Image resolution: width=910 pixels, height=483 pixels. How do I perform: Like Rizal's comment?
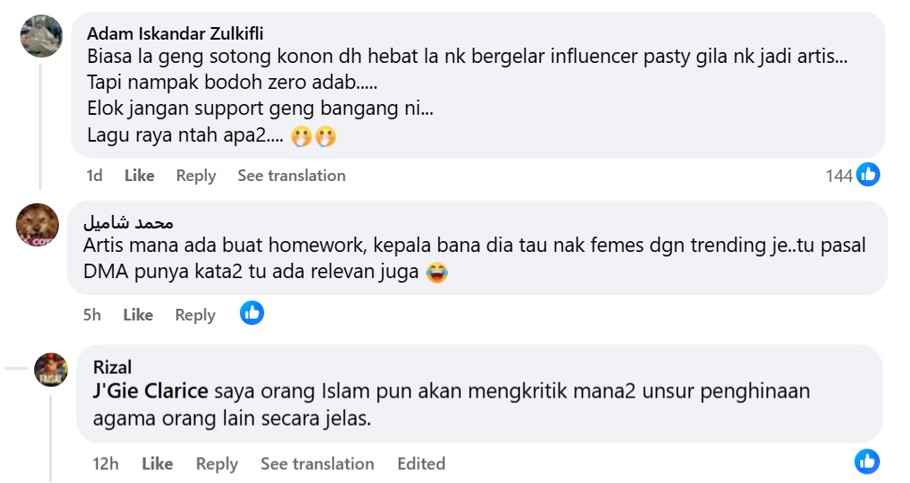click(x=157, y=463)
